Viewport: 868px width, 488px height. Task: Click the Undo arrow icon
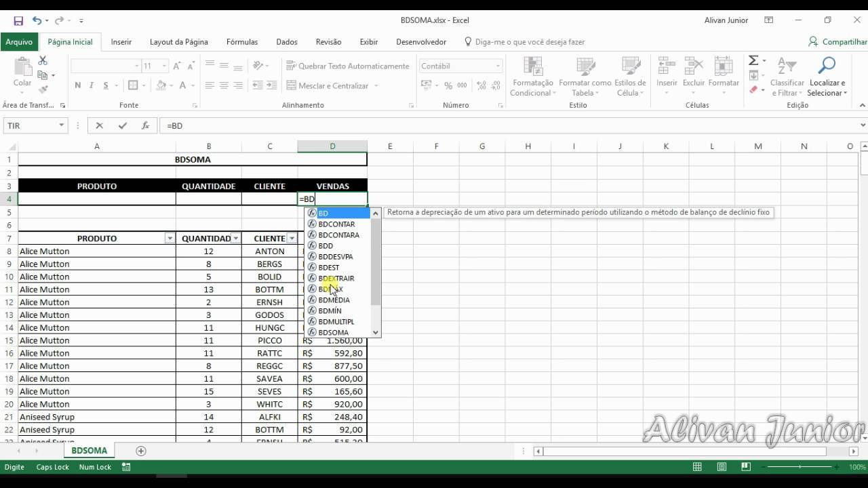point(37,21)
